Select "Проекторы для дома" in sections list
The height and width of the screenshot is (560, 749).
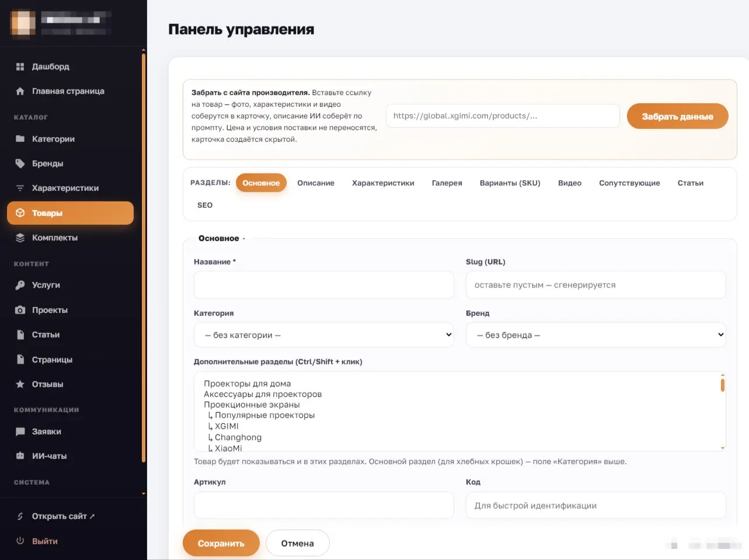(247, 384)
